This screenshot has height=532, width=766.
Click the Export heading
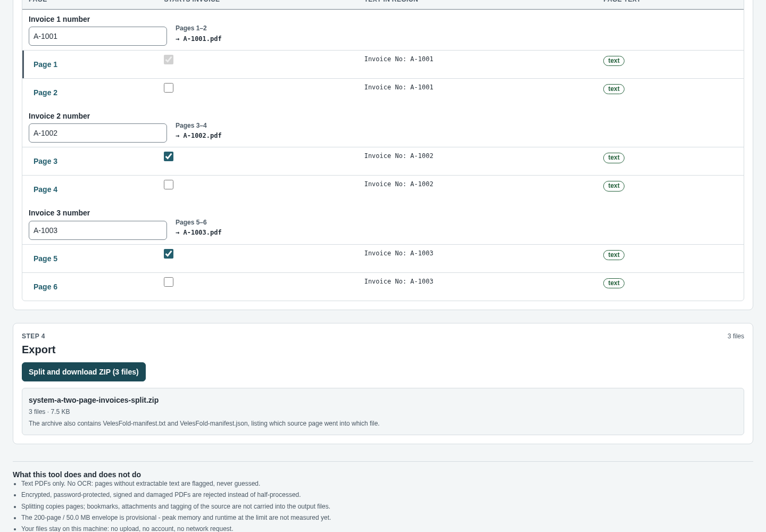38,350
